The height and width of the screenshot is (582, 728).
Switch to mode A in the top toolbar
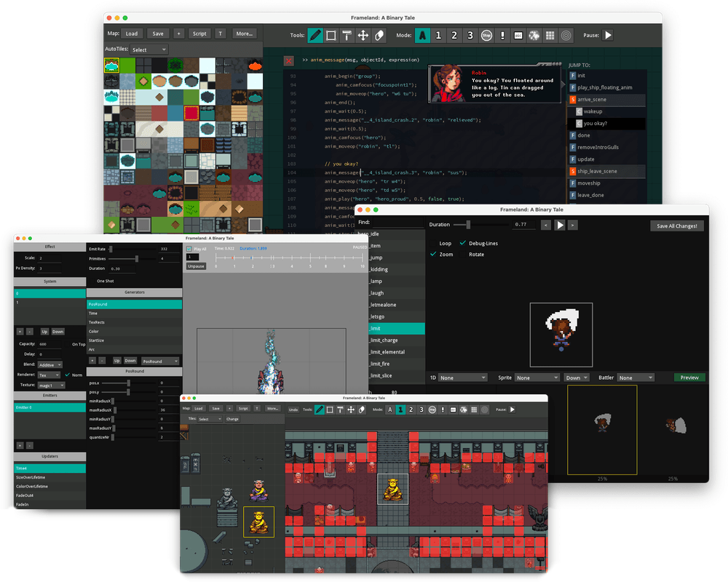(422, 35)
